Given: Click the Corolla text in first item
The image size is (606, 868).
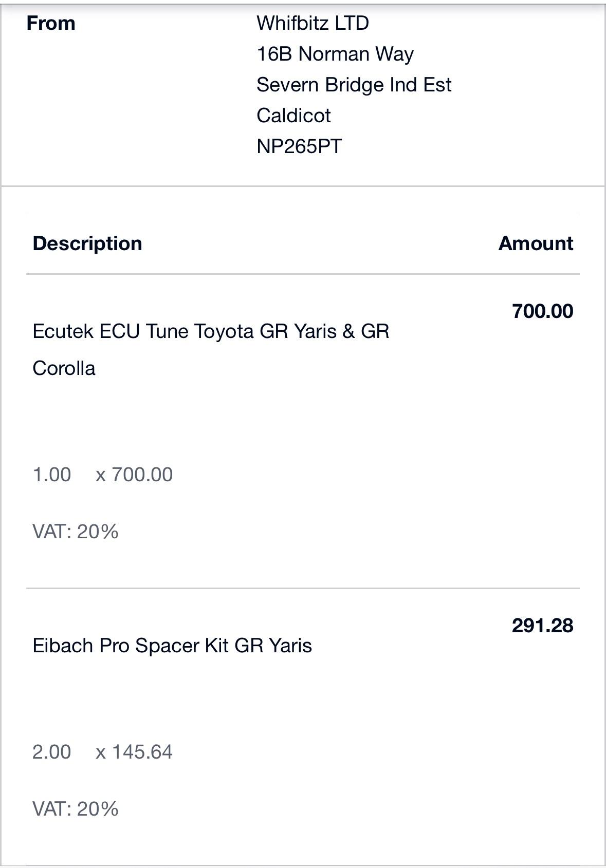Looking at the screenshot, I should [x=64, y=368].
